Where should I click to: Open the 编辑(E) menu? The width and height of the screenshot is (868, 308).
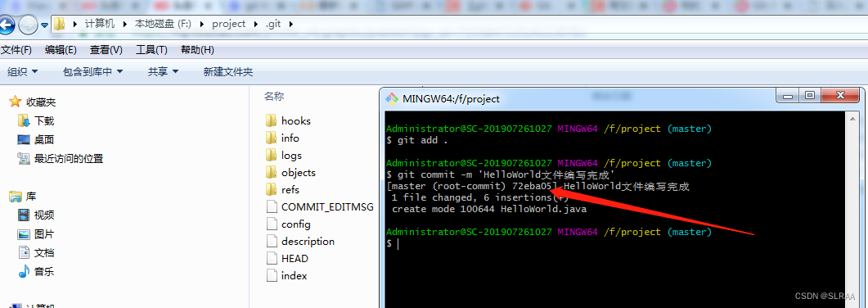pos(61,50)
